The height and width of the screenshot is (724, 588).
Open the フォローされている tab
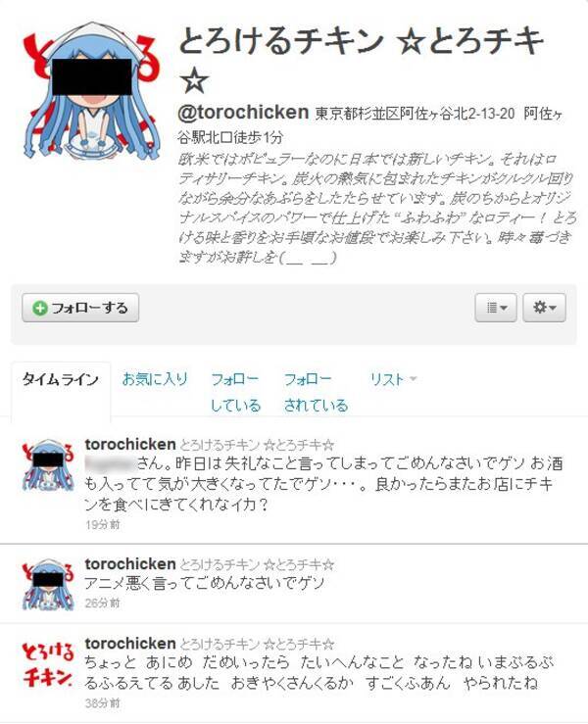click(316, 392)
